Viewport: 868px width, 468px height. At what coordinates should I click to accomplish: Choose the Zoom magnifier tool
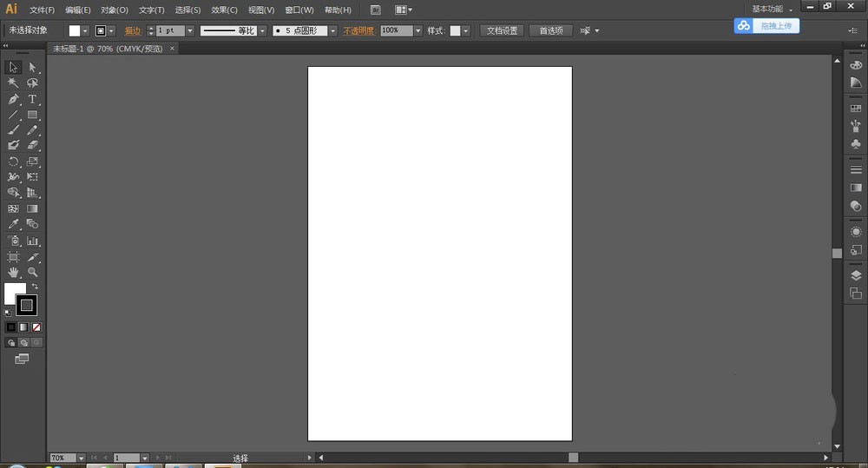click(32, 272)
